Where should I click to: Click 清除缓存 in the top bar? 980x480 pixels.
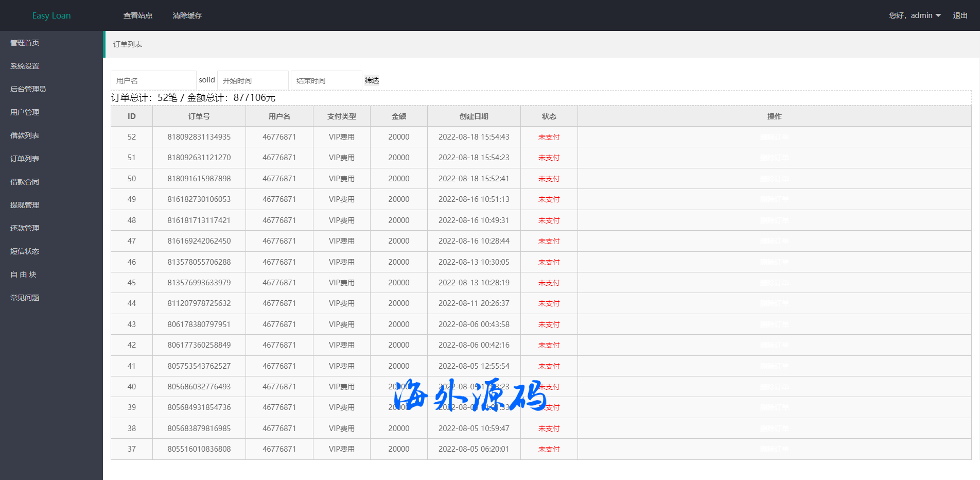click(x=187, y=15)
